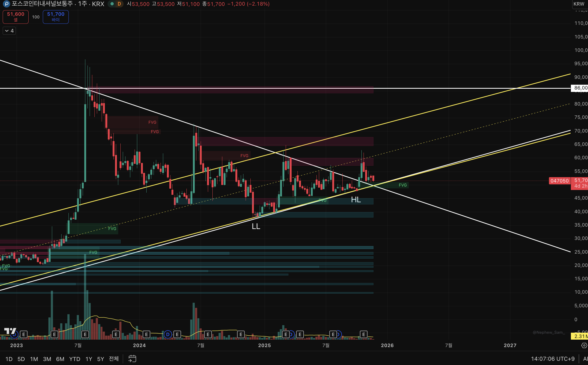588x365 pixels.
Task: Click the D interval badge in the header
Action: click(119, 4)
